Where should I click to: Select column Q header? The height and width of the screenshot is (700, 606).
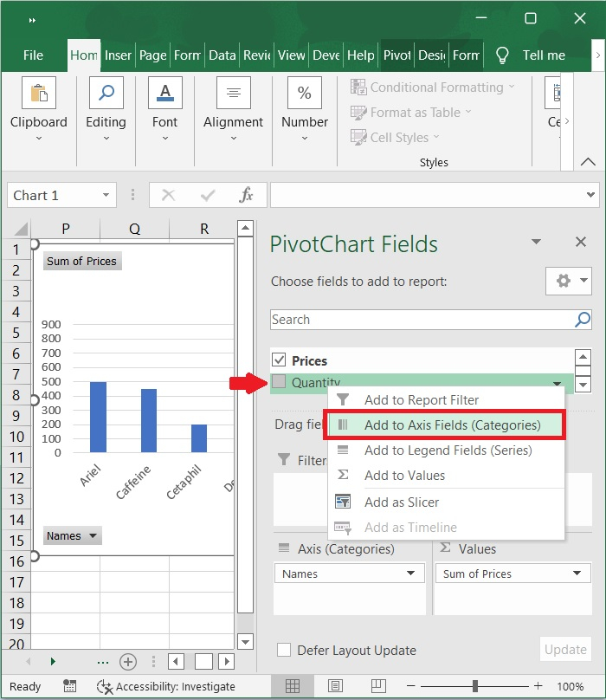click(134, 229)
